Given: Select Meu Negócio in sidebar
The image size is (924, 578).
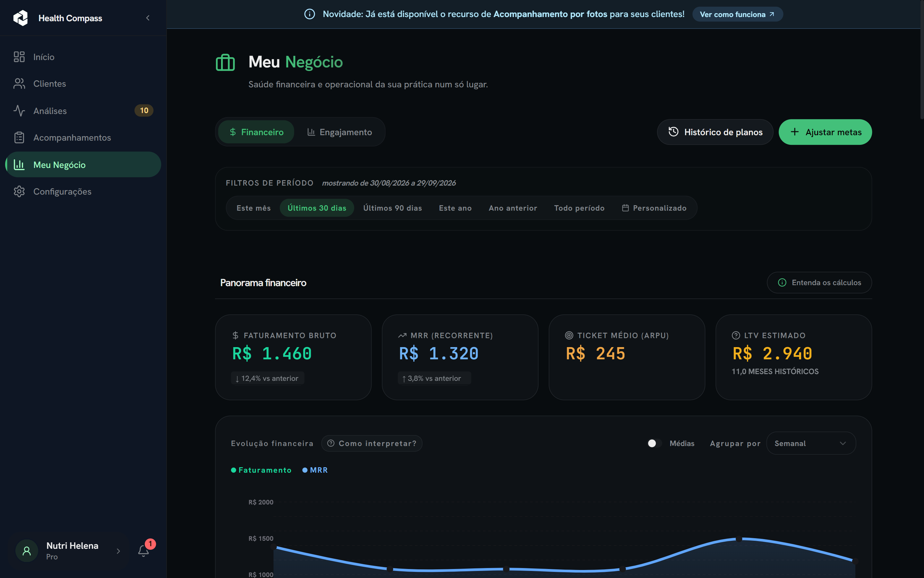Looking at the screenshot, I should click(x=83, y=165).
